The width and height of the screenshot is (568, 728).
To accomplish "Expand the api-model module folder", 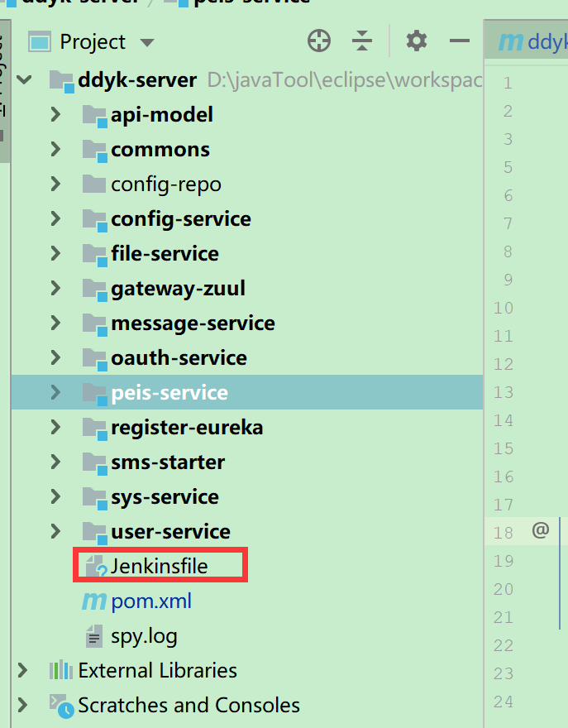I will 55,115.
